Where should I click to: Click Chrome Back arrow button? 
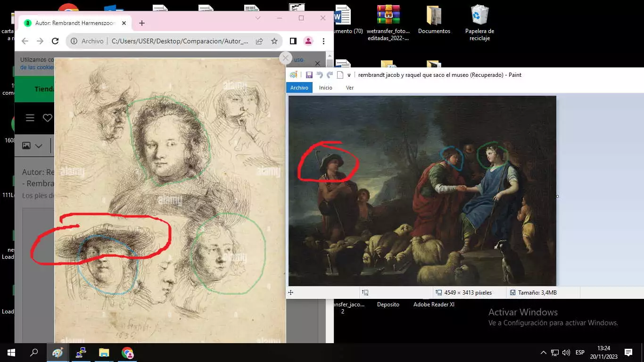click(25, 41)
